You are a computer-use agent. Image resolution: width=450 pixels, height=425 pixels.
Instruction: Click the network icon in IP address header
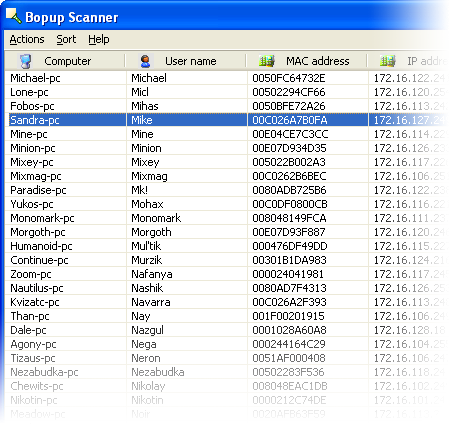click(388, 61)
